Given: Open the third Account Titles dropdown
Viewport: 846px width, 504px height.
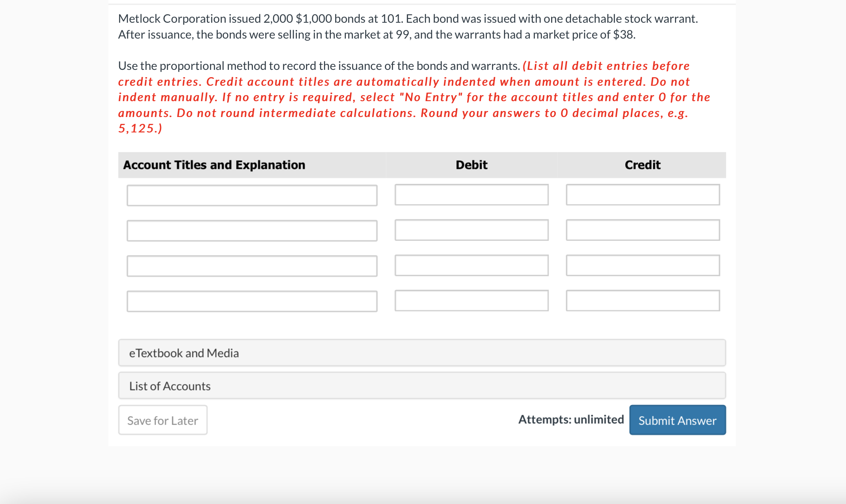Looking at the screenshot, I should (252, 266).
